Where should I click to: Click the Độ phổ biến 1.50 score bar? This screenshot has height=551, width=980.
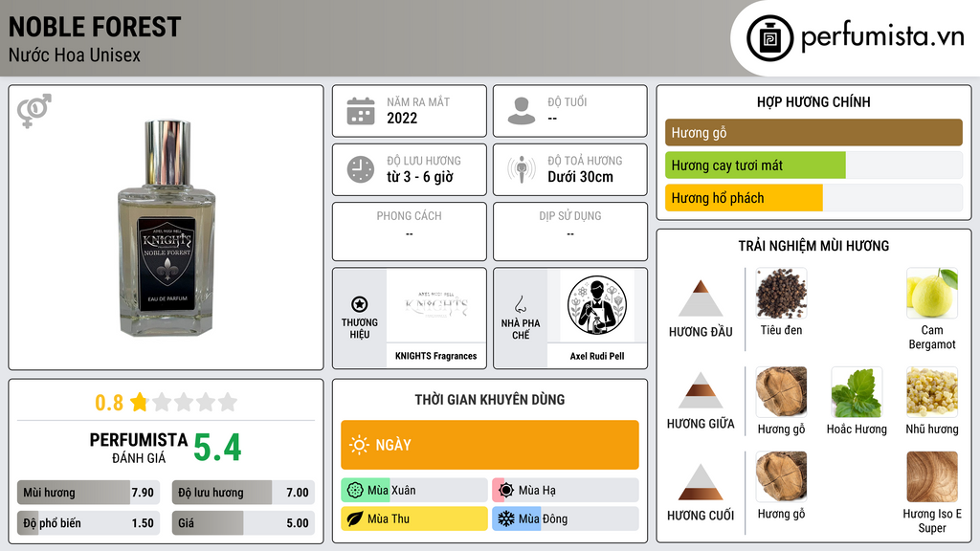88,523
